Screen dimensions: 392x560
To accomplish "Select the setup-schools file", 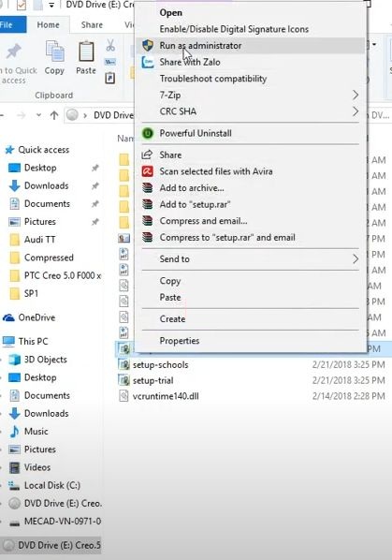I will (x=161, y=364).
